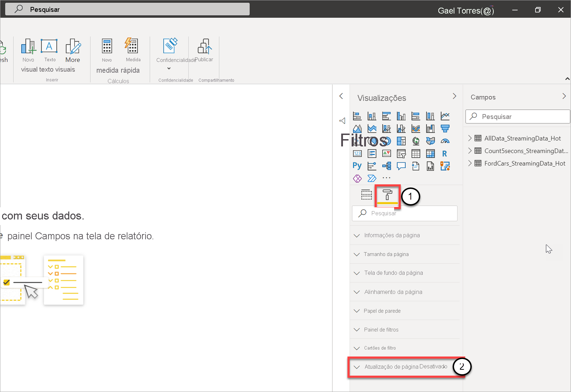Select the table visual icon
571x392 pixels.
[416, 153]
